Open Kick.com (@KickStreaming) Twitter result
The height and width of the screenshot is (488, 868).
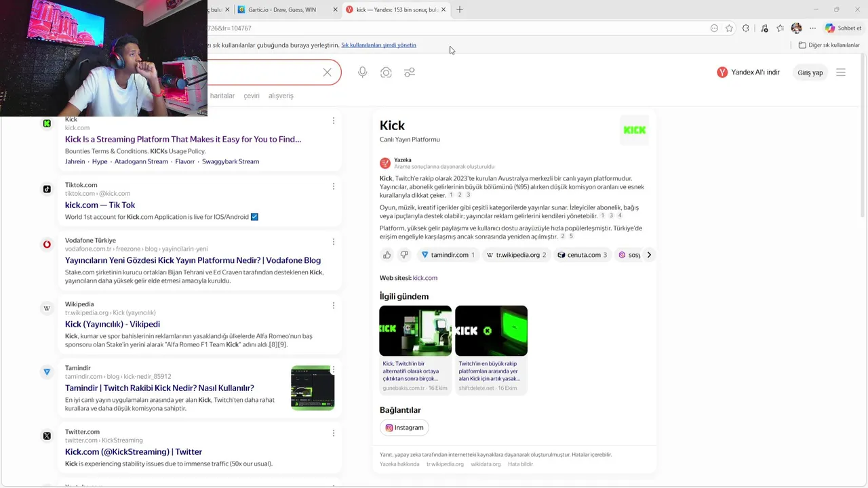click(134, 451)
